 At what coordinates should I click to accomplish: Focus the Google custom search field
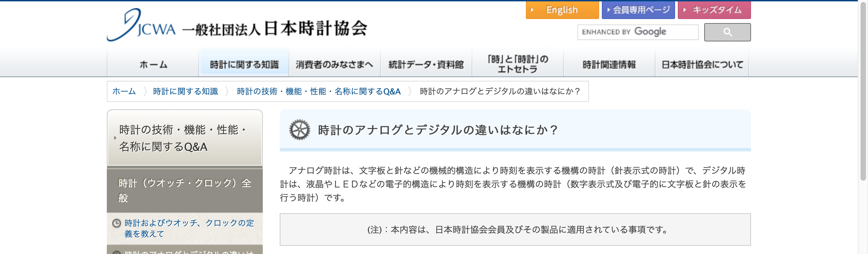(638, 32)
